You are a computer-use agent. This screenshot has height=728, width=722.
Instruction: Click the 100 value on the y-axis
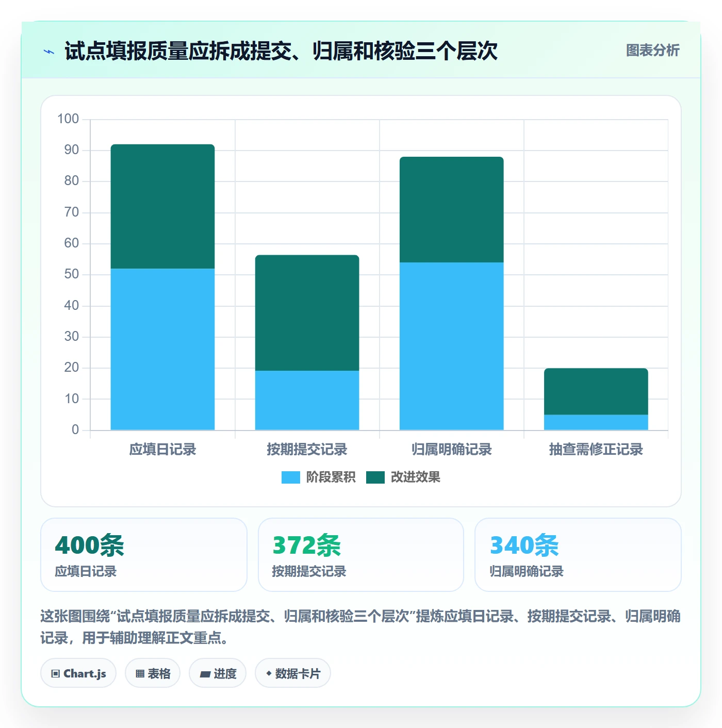point(68,119)
